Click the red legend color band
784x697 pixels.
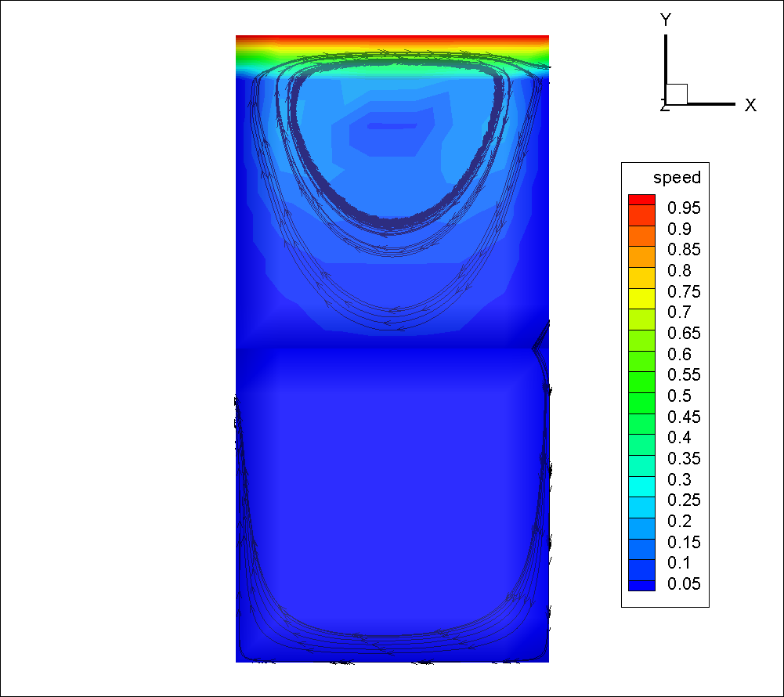[641, 200]
